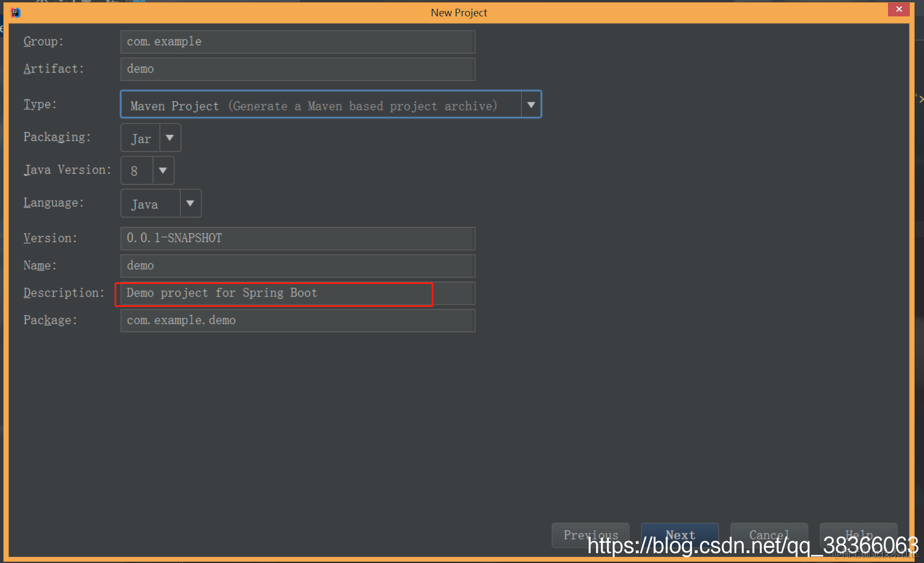Click the Name label
The width and height of the screenshot is (924, 563).
coord(40,265)
